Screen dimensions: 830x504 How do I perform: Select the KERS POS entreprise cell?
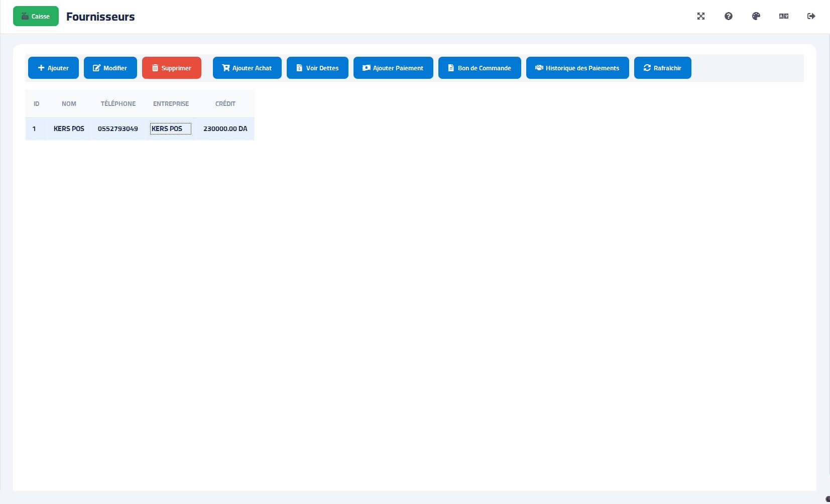(x=170, y=129)
